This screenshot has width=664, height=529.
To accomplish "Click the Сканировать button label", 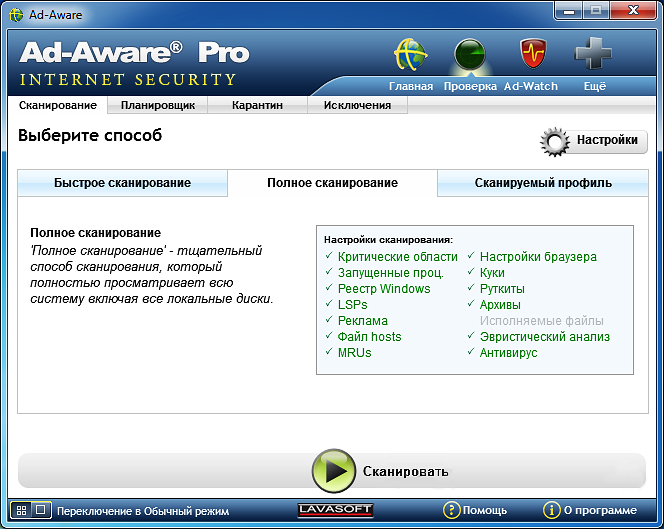I will (x=405, y=471).
